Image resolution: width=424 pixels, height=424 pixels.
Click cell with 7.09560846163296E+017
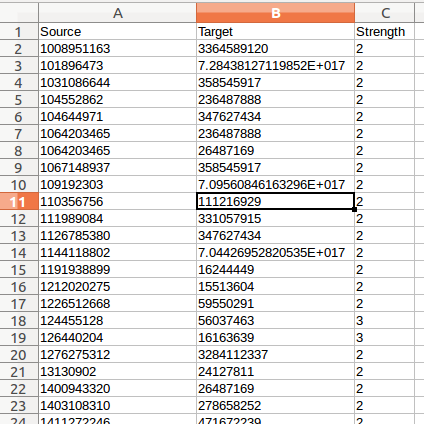pyautogui.click(x=275, y=184)
